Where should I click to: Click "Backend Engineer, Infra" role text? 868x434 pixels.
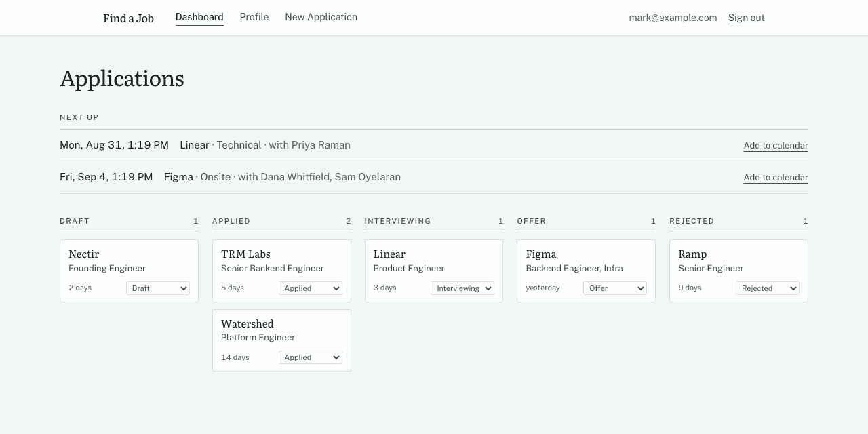[574, 269]
